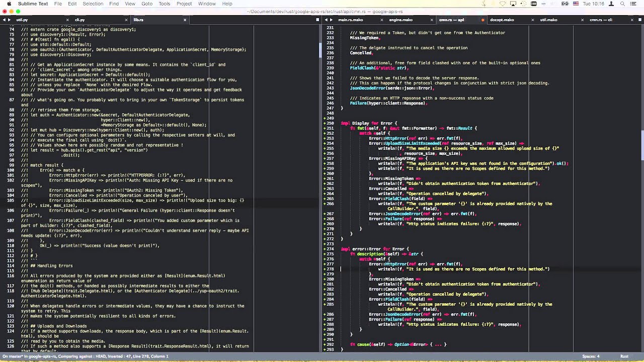The image size is (644, 362).
Task: Close the util.py tab
Action: [68, 20]
